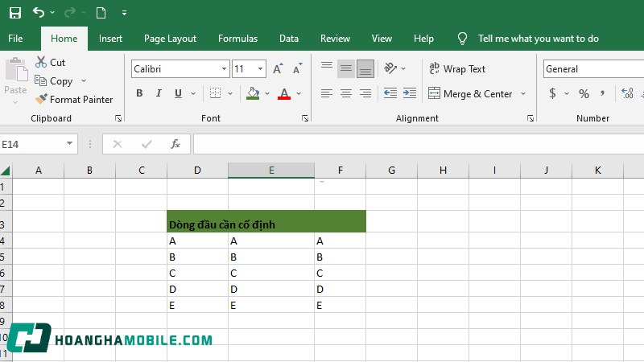Open the Calibri font name dropdown
Image resolution: width=644 pixels, height=362 pixels.
coord(225,69)
